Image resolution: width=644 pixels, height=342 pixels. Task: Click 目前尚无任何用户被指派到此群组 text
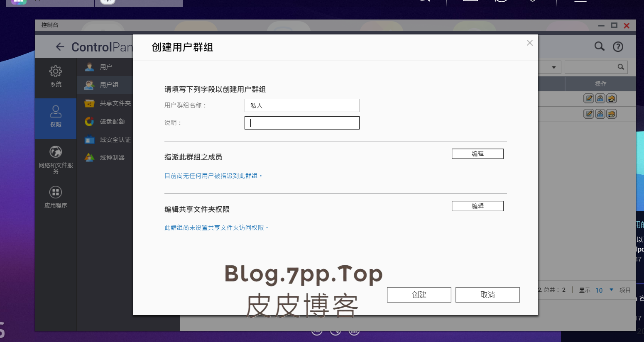(213, 176)
